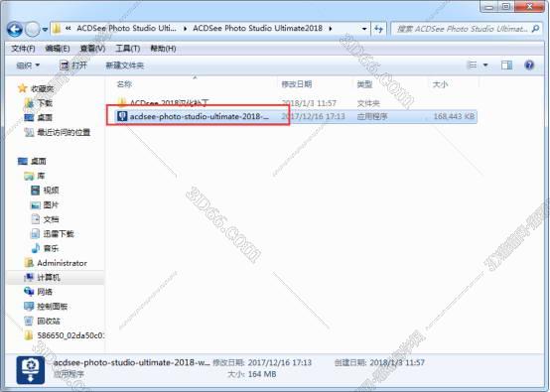Toggle the preview pane icon
Screen dimensions: 550x392
[x=506, y=65]
